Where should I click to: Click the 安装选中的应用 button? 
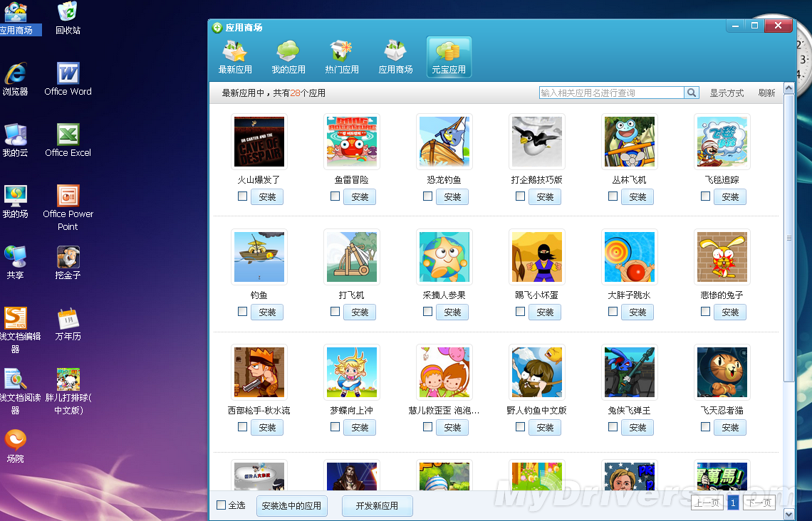[291, 506]
